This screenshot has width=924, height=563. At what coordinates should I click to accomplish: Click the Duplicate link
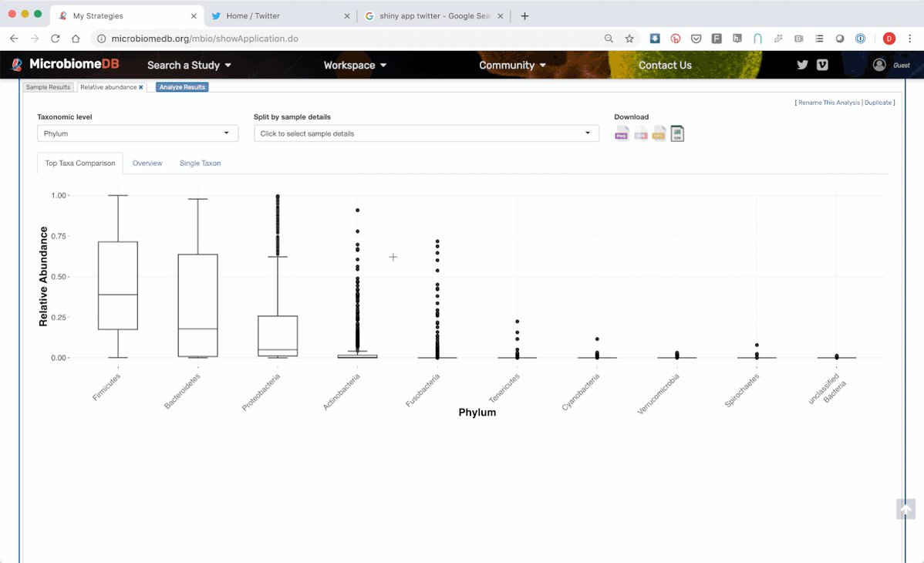click(x=878, y=103)
